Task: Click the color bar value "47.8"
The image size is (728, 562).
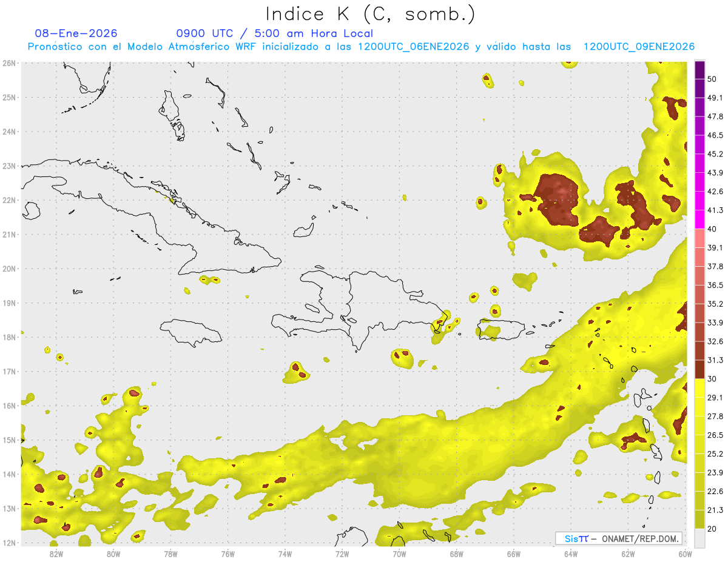Action: (715, 117)
